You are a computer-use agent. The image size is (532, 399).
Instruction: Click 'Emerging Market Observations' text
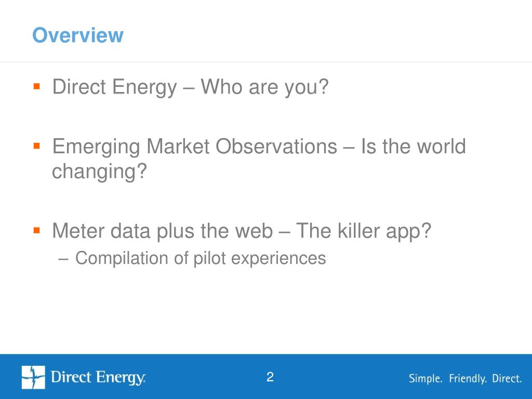point(194,147)
